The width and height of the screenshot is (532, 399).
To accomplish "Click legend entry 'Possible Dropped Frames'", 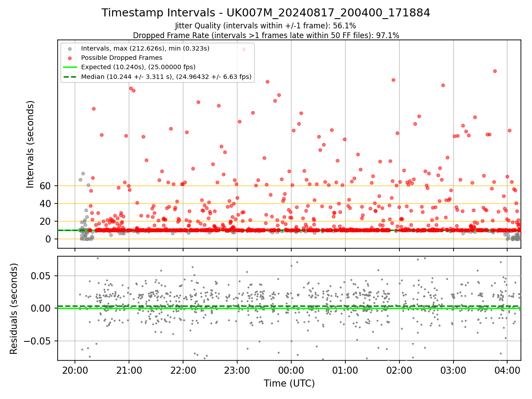I will 121,58.
